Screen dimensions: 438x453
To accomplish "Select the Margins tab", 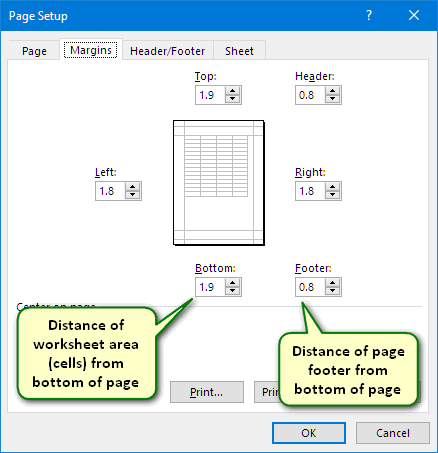I will tap(91, 50).
